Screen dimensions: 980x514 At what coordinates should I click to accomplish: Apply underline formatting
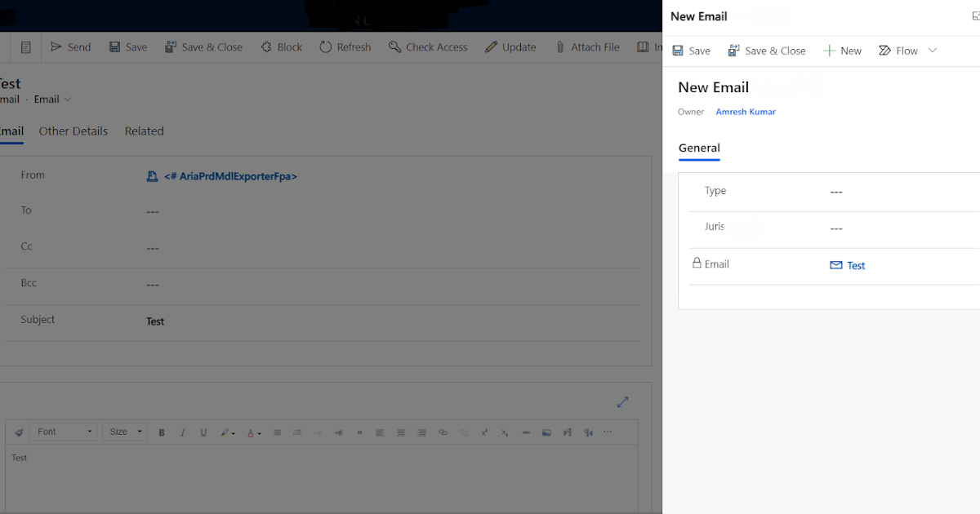[x=203, y=432]
